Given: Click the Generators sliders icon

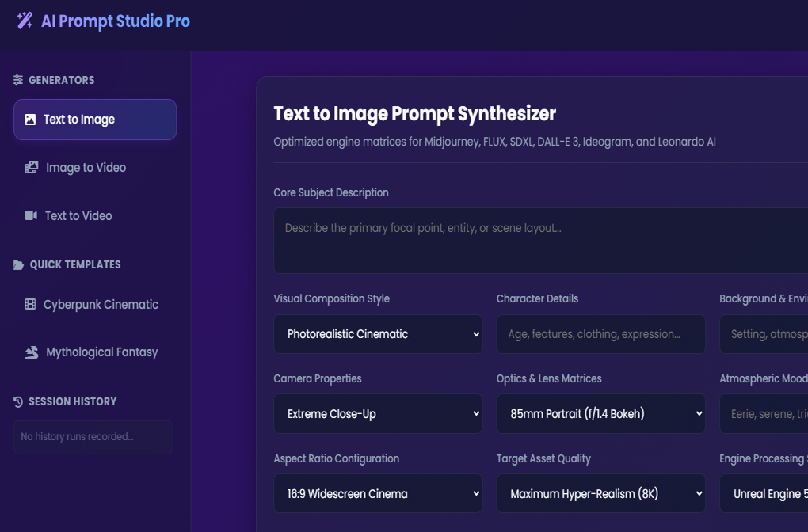Looking at the screenshot, I should click(18, 80).
